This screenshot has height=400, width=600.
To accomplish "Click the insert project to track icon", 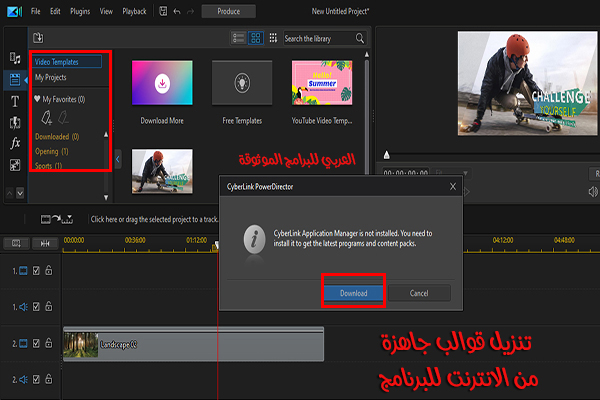I will pyautogui.click(x=57, y=219).
